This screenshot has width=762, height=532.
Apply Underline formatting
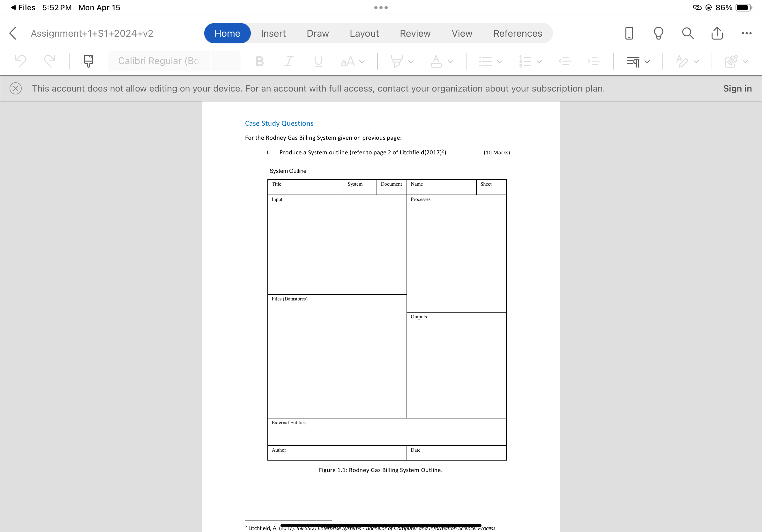click(x=318, y=61)
